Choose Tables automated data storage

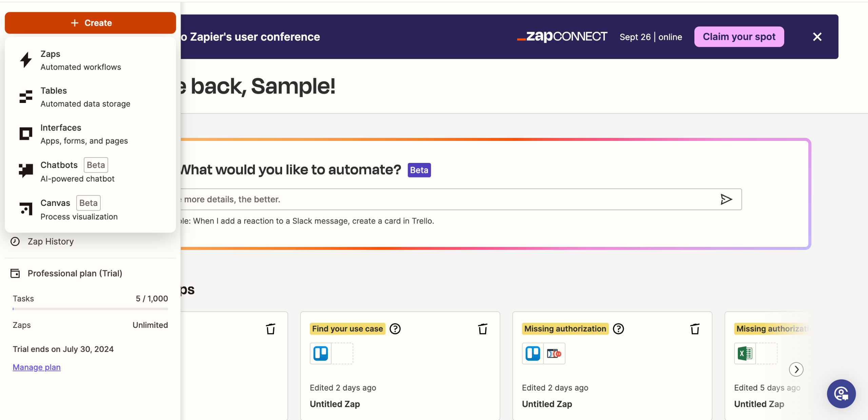[x=85, y=97]
